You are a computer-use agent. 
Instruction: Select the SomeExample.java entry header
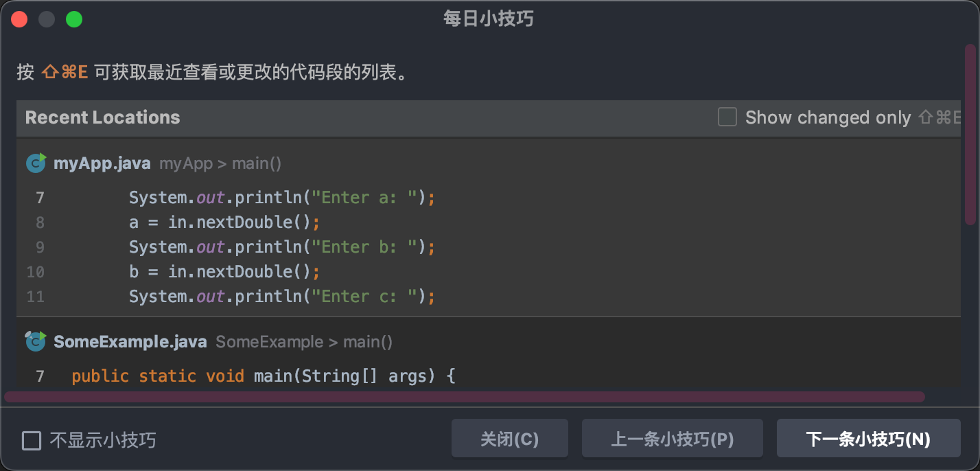pos(129,341)
